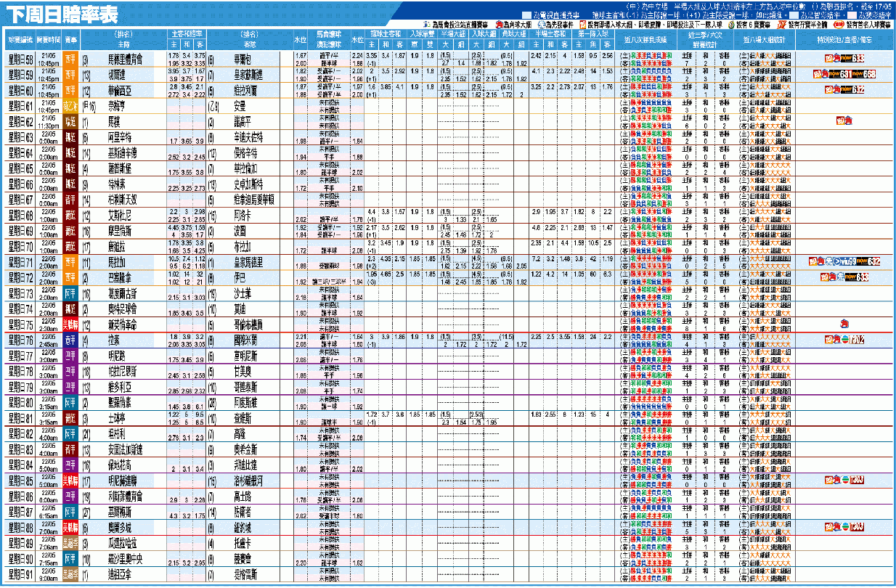Select match number 星期日61
Viewport: 896px width, 588px height.
tap(20, 105)
